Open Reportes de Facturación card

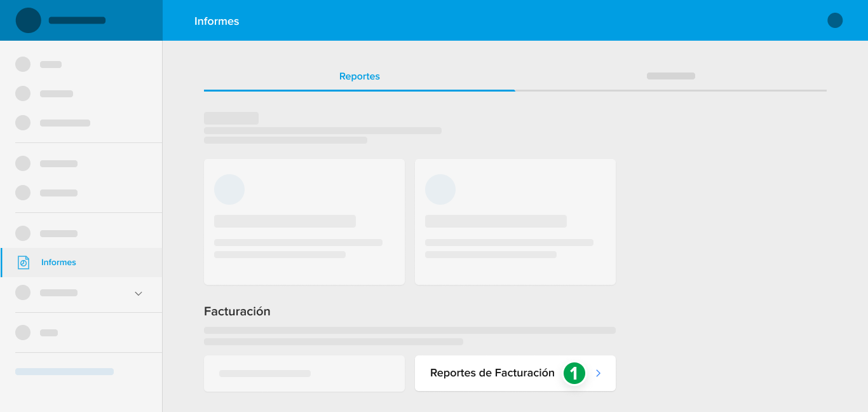[x=515, y=373]
